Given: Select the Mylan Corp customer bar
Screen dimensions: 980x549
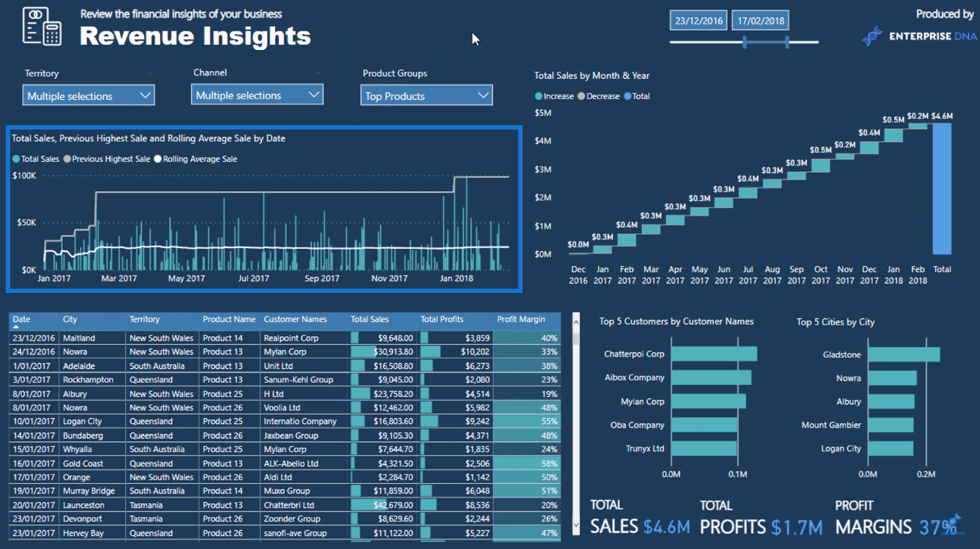Looking at the screenshot, I should [x=708, y=401].
